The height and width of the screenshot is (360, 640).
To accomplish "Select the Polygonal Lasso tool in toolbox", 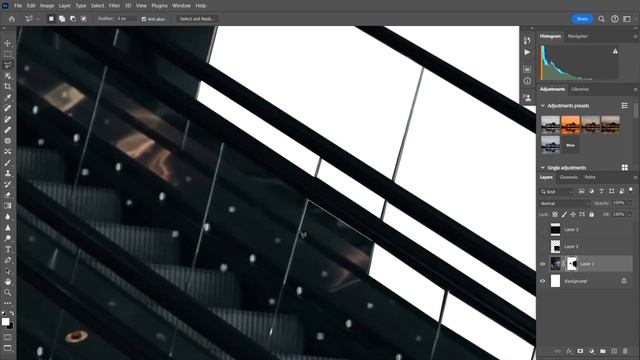I will point(7,65).
